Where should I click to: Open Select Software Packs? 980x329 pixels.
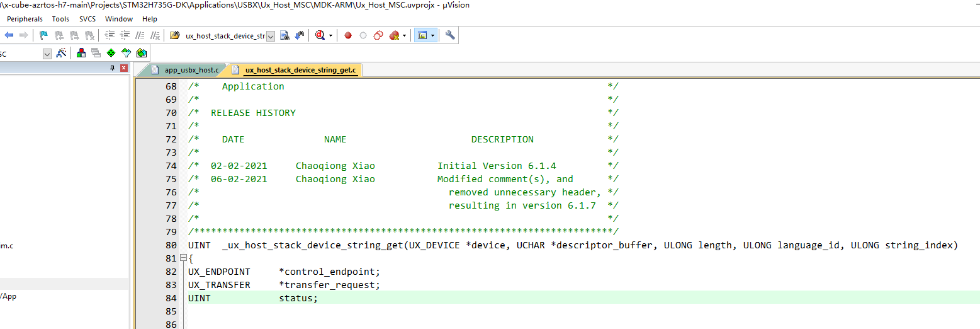[x=126, y=53]
